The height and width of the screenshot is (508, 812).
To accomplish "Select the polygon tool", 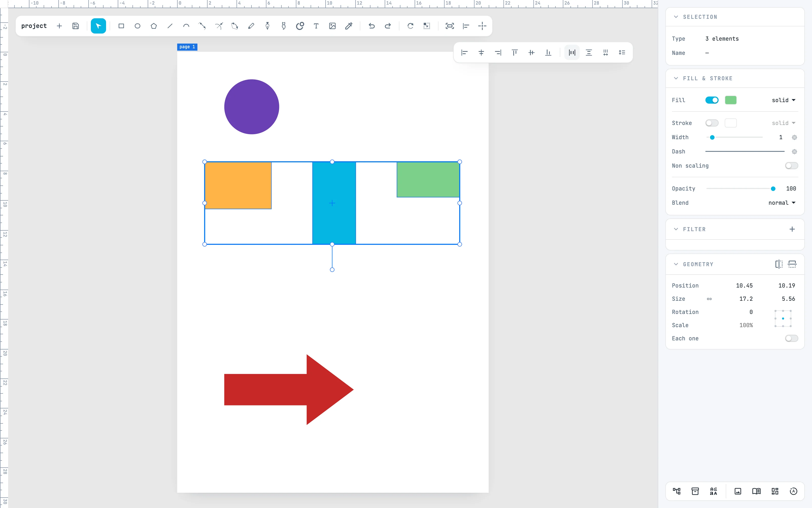I will coord(154,26).
